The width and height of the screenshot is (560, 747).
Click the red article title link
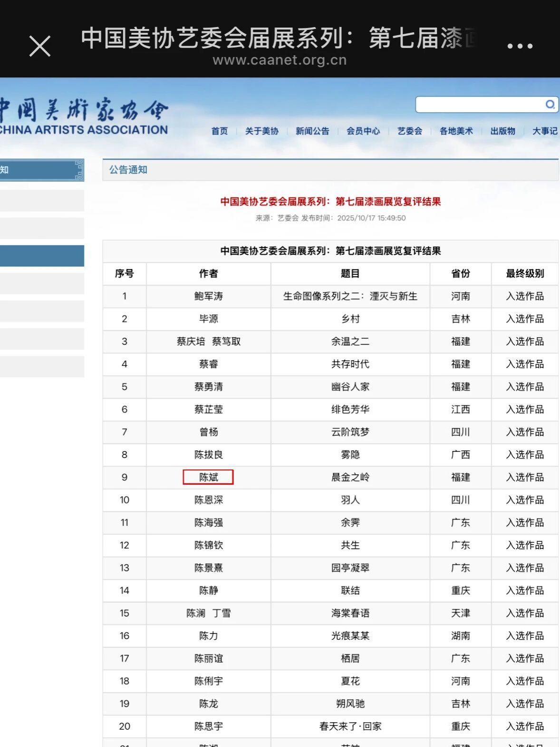330,201
